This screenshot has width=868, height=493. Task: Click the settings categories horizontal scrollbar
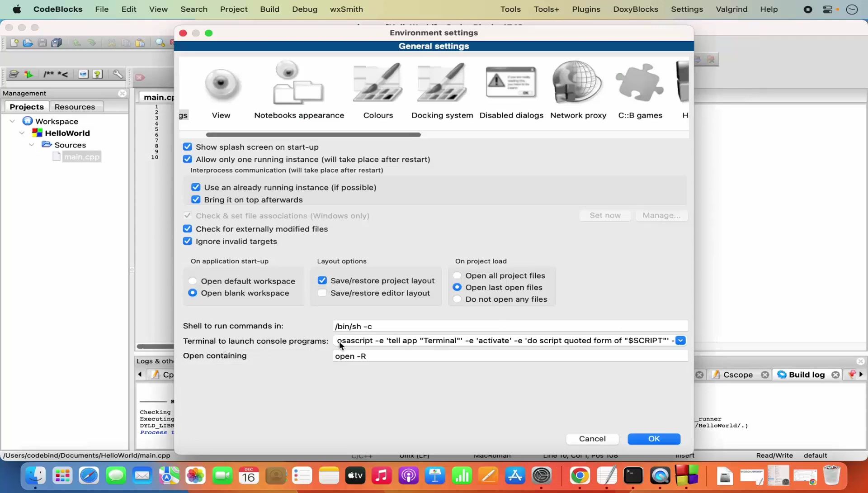[313, 135]
